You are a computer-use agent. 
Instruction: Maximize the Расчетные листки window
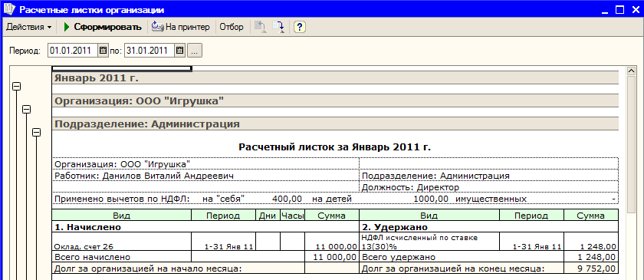point(619,9)
